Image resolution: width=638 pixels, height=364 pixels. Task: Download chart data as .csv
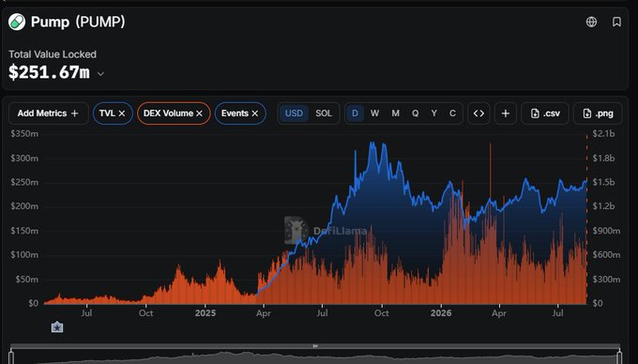pyautogui.click(x=545, y=114)
